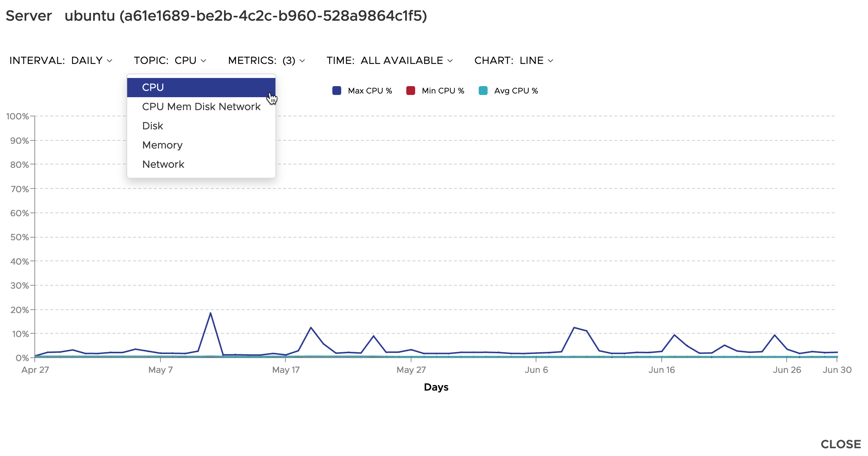Open the INTERVAL: DAILY dropdown
The image size is (868, 456).
[x=61, y=60]
